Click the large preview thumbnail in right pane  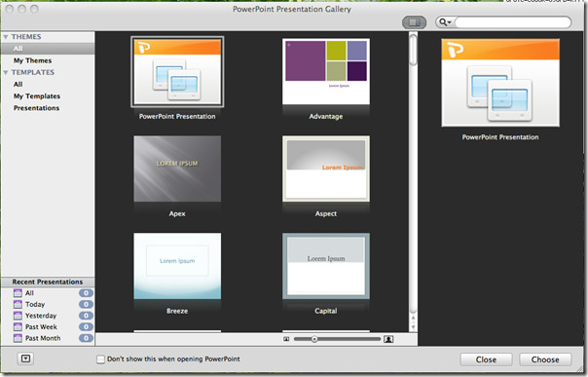500,83
